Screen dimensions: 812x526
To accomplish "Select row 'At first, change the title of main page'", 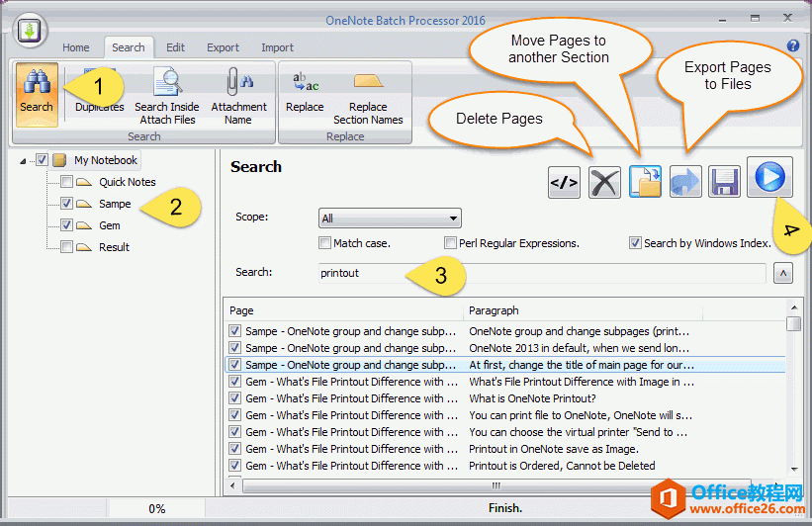I will click(505, 365).
